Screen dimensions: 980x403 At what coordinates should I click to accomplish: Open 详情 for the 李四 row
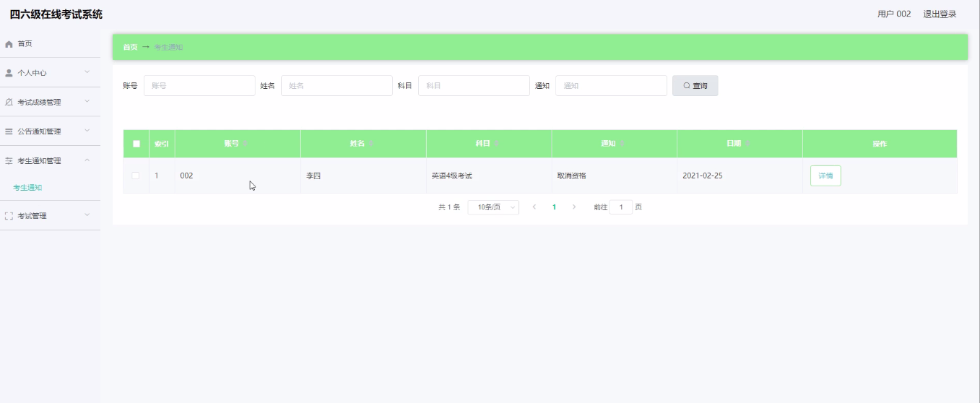pyautogui.click(x=825, y=176)
